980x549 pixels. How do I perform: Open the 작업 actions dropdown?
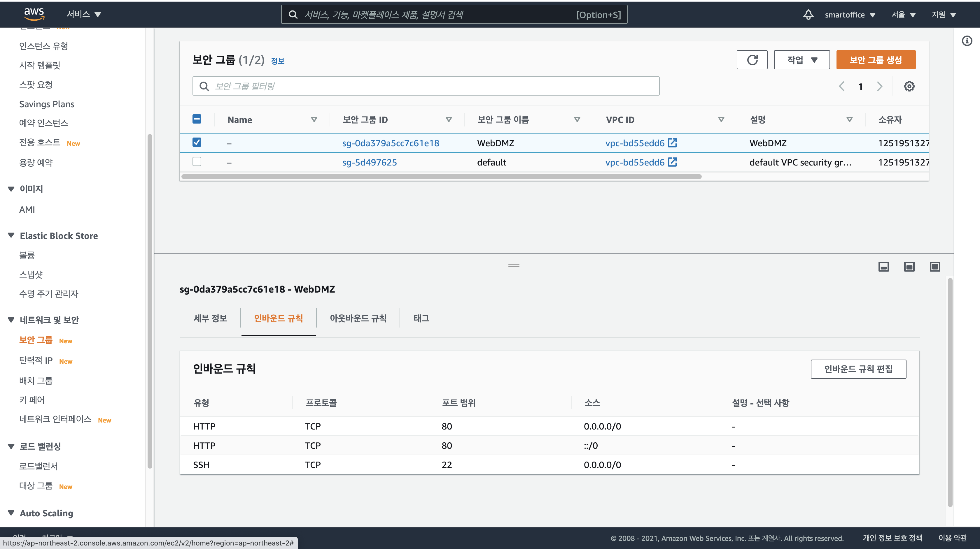point(801,60)
